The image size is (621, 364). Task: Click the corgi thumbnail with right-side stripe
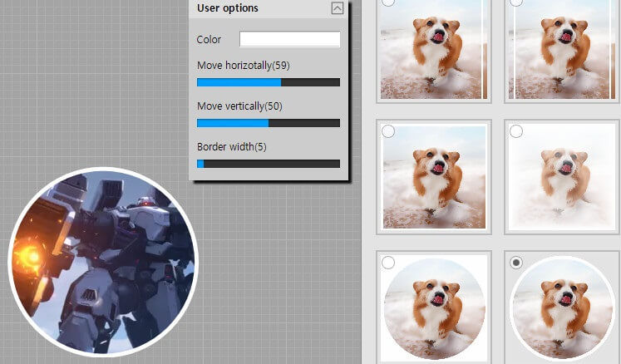(x=433, y=50)
